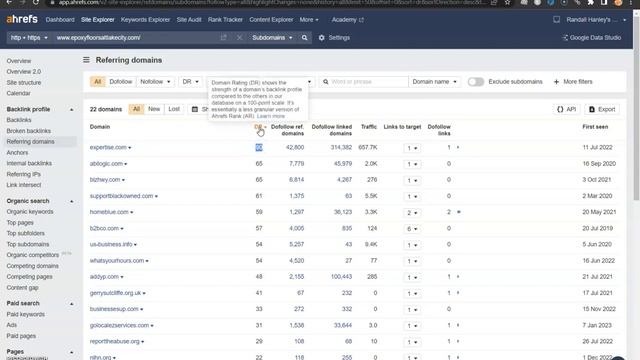This screenshot has width=640, height=360.
Task: Open the Dashboard tab
Action: point(60,20)
